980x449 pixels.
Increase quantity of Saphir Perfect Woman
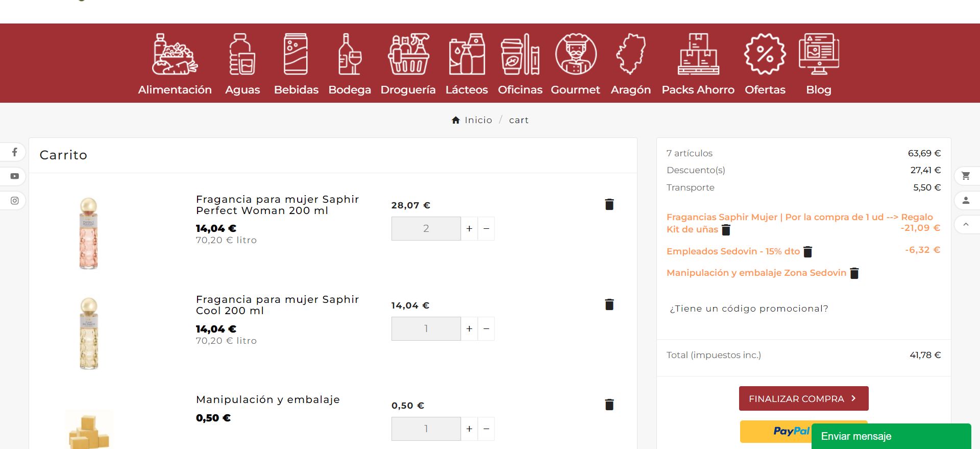pos(469,228)
